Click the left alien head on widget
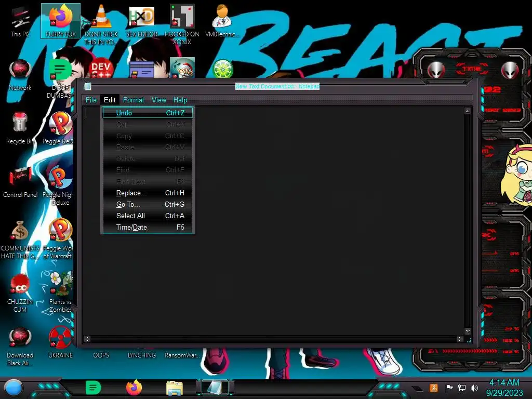Viewport: 532px width, 399px height. (x=436, y=70)
